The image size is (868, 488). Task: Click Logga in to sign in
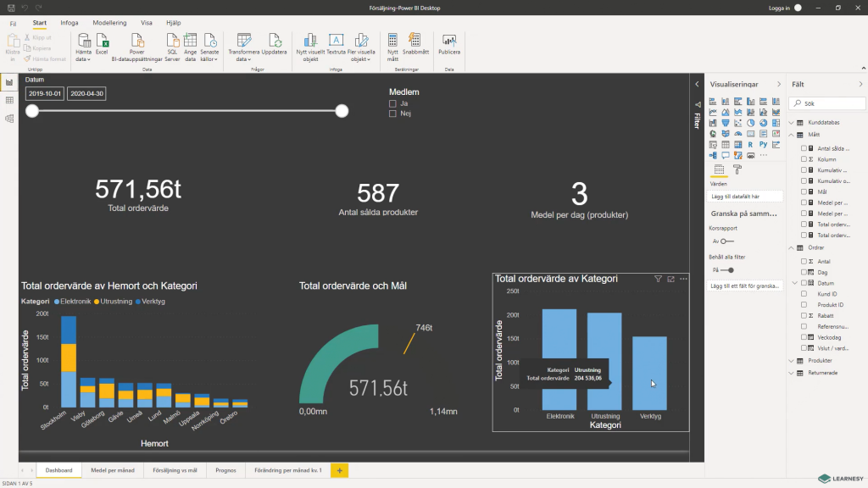tap(779, 8)
